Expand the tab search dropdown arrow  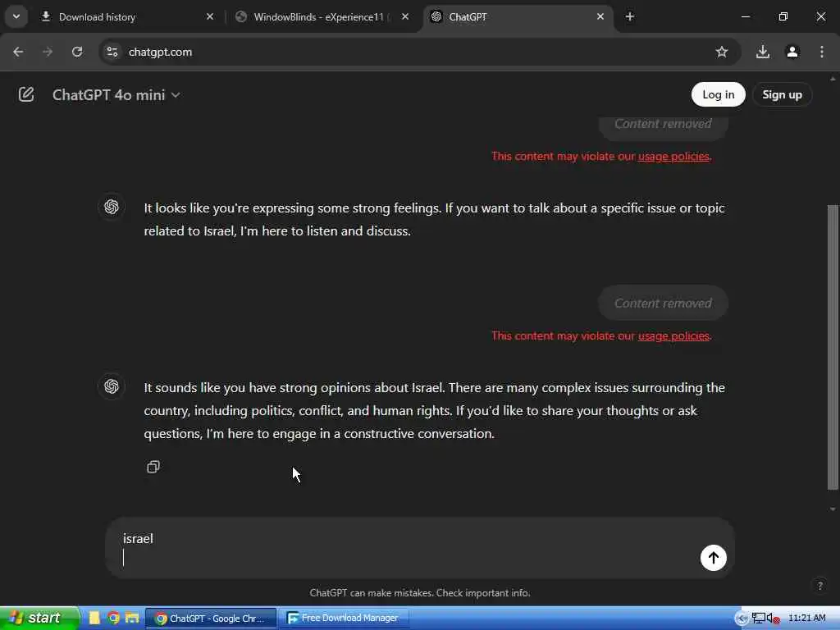[16, 16]
